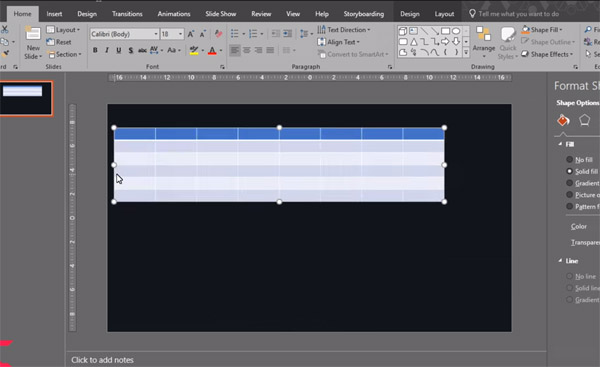
Task: Select the Solid line radio button
Action: [x=569, y=288]
